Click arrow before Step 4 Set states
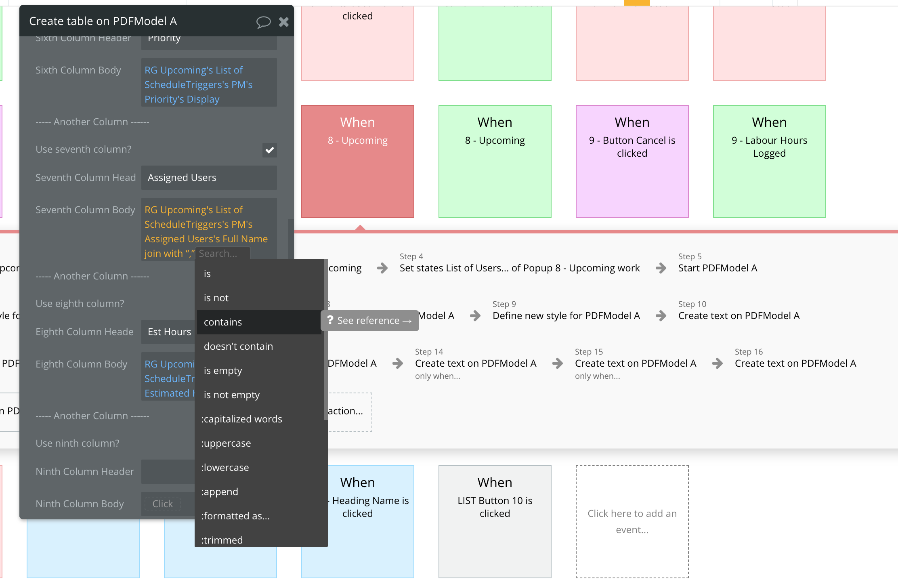898x588 pixels. (382, 268)
